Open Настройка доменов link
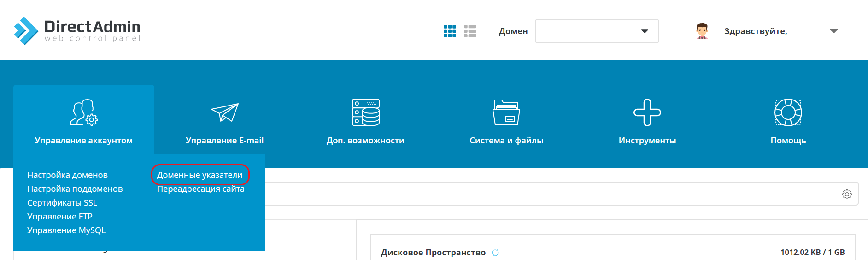The image size is (868, 260). click(67, 175)
